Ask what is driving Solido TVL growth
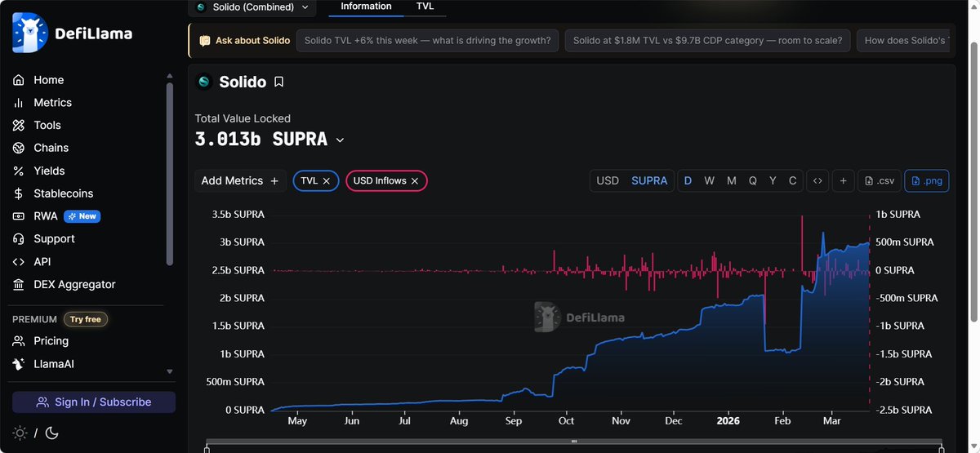The width and height of the screenshot is (980, 453). (428, 40)
